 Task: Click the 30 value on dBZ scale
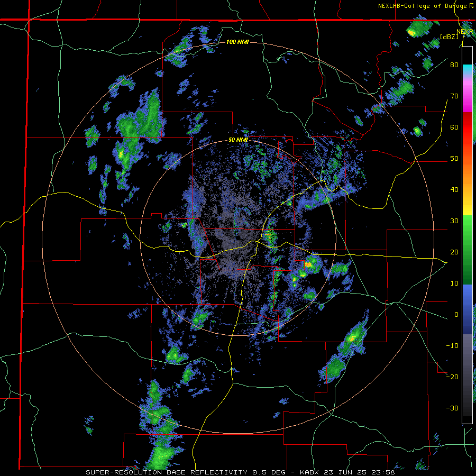[x=454, y=221]
